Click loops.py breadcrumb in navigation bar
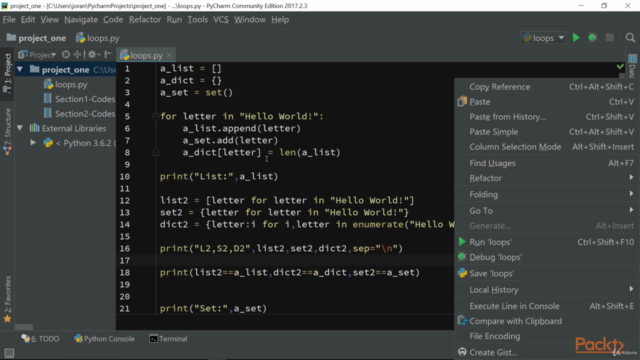The image size is (640, 360). [x=98, y=38]
